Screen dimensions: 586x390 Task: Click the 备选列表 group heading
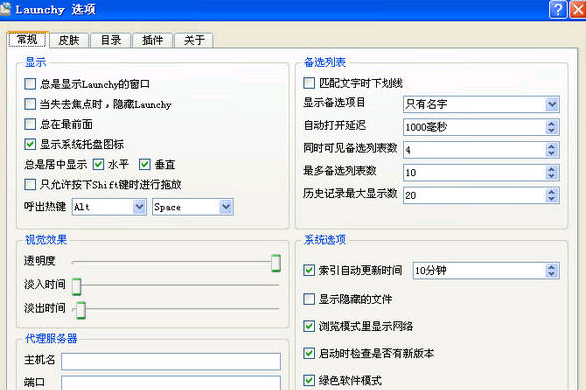pyautogui.click(x=325, y=62)
